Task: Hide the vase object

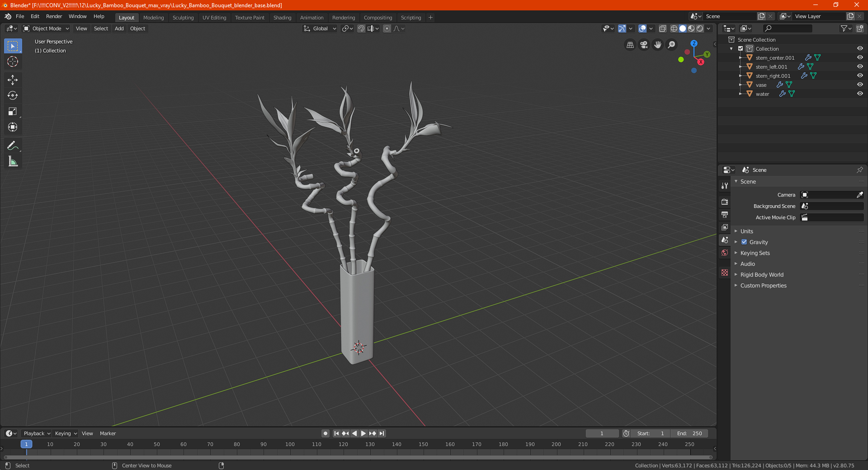Action: 860,85
